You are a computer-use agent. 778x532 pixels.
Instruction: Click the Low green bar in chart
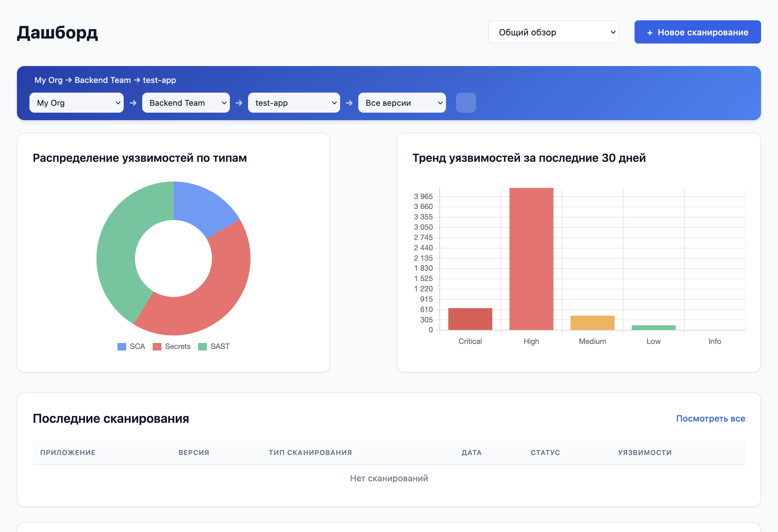click(653, 328)
